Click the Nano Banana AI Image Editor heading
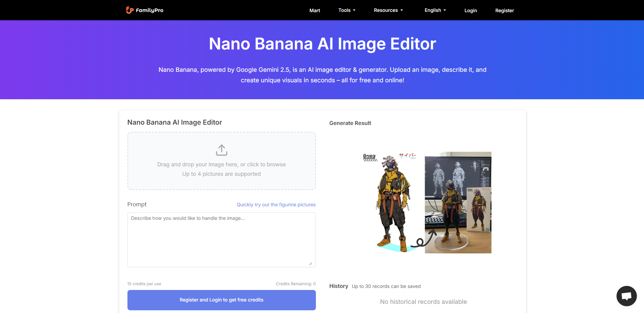Screen dimensions: 644x313 click(175, 122)
